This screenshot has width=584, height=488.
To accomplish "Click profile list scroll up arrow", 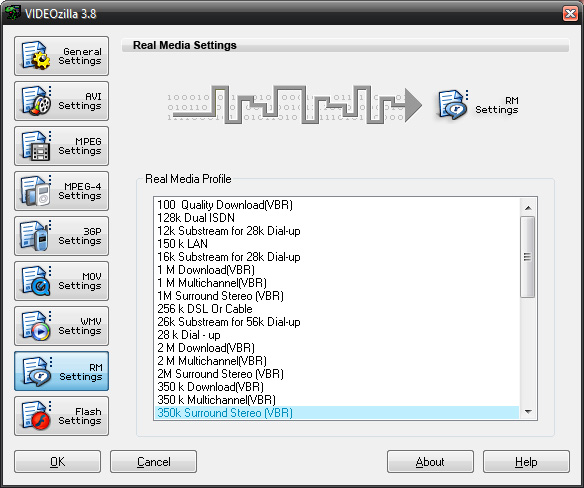I will pyautogui.click(x=528, y=208).
